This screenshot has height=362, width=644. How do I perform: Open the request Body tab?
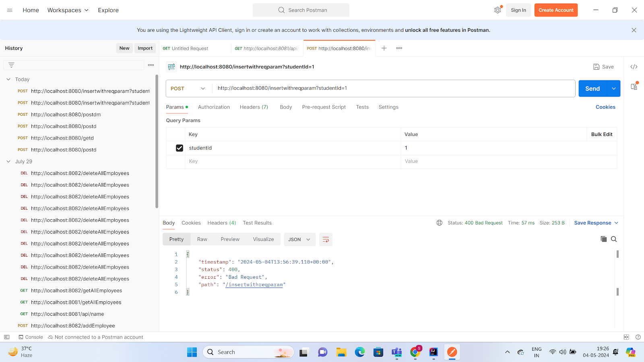click(x=286, y=107)
